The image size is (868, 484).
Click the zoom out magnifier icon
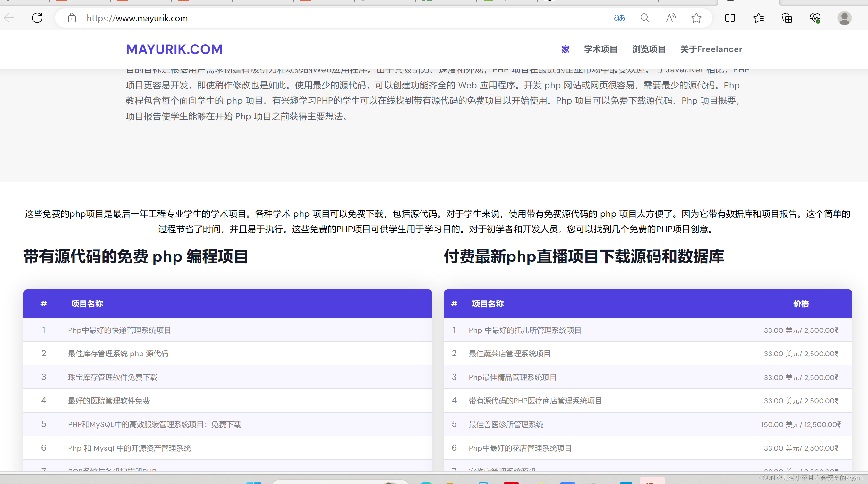(x=645, y=18)
